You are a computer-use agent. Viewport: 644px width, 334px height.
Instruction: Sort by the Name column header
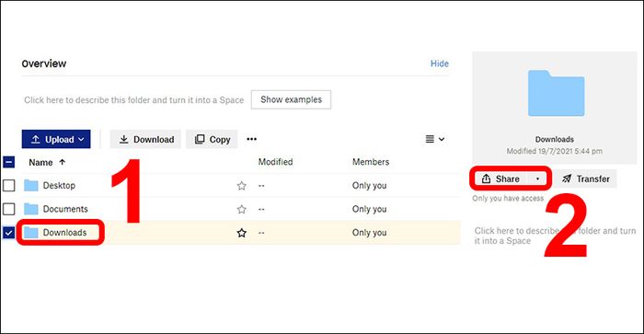click(40, 162)
